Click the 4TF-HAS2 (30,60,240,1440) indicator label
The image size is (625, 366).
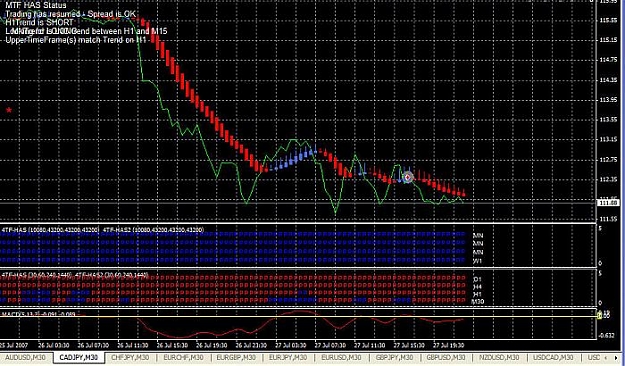coord(112,275)
